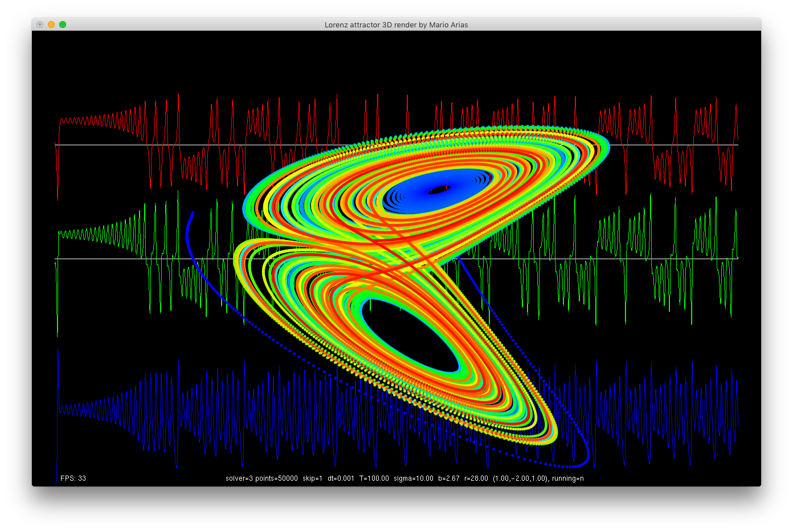Click the 'running=n' status text

567,478
